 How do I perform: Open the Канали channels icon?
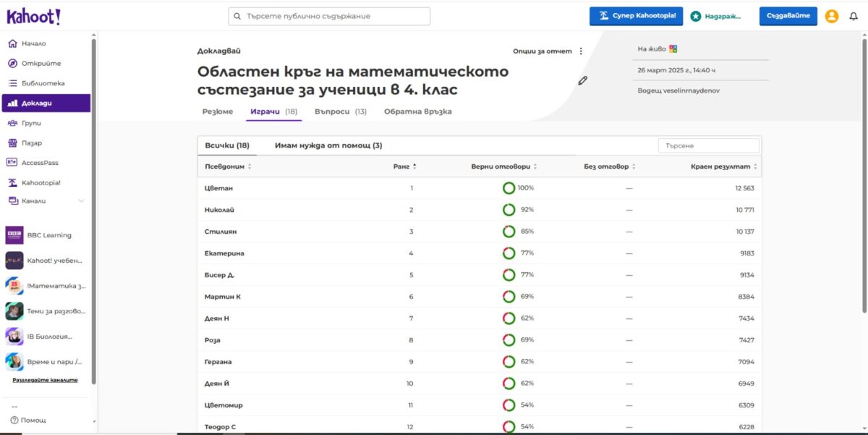tap(12, 200)
